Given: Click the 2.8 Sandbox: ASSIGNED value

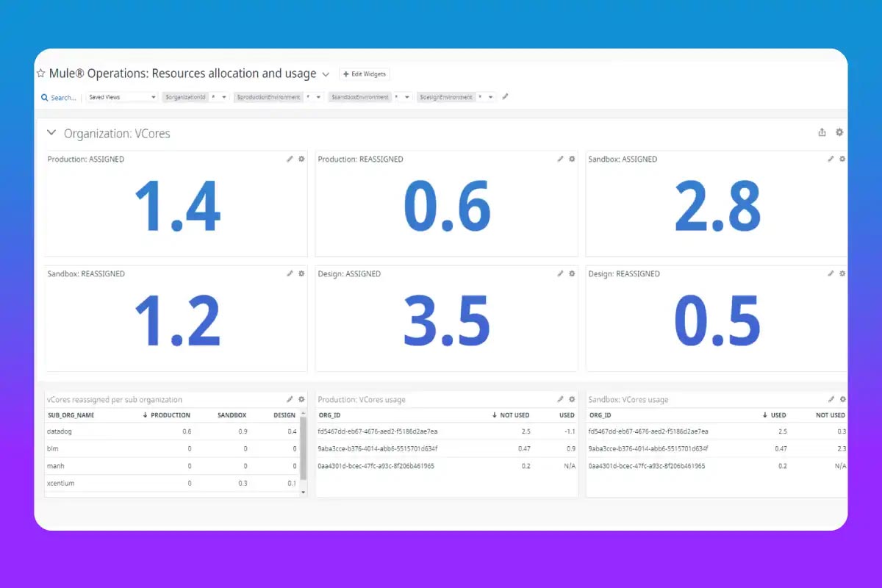Looking at the screenshot, I should tap(717, 206).
